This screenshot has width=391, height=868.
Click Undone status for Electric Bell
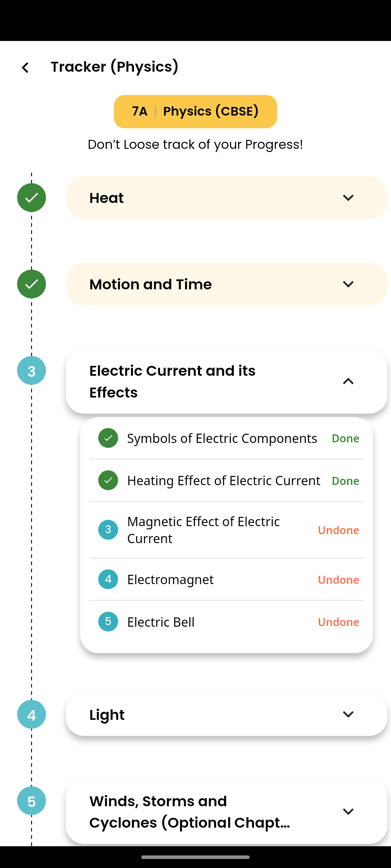point(338,622)
